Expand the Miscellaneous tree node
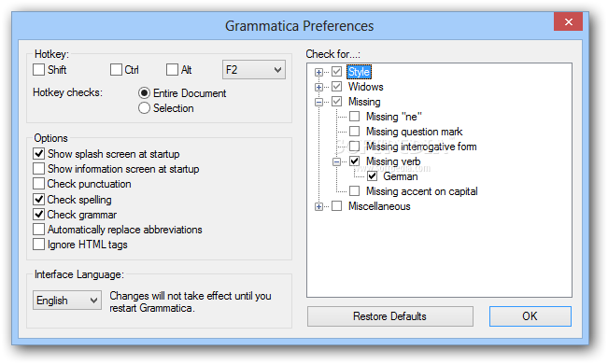 (318, 206)
